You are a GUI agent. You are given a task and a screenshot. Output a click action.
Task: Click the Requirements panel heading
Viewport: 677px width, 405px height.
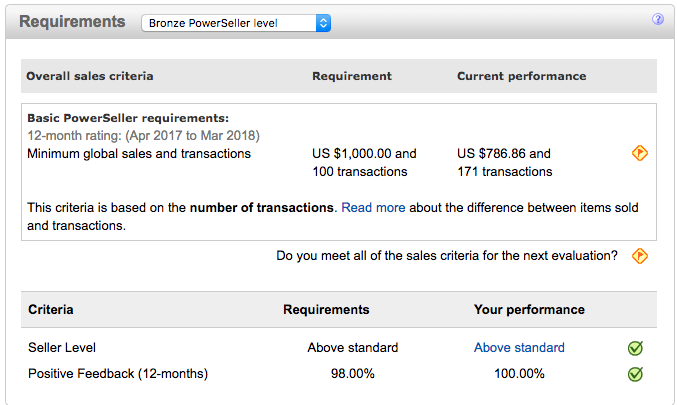(73, 21)
